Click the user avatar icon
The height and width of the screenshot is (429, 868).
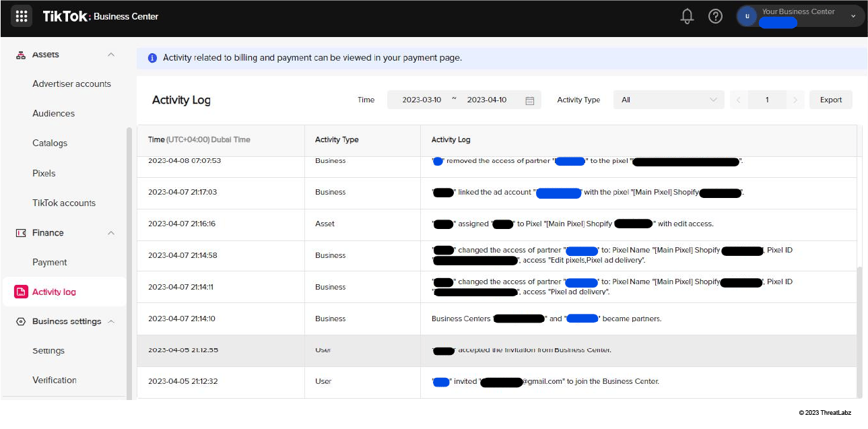click(747, 16)
